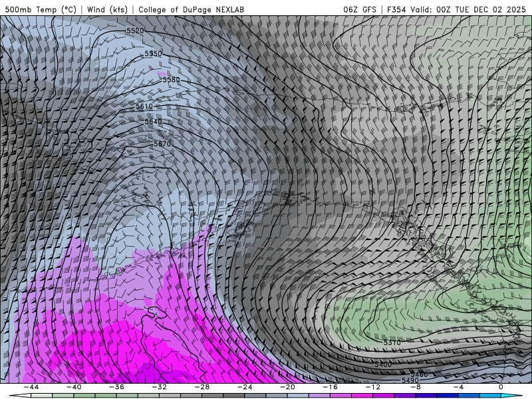Click the 5490 height contour label
Screen dimensions: 532x399
[x=410, y=380]
